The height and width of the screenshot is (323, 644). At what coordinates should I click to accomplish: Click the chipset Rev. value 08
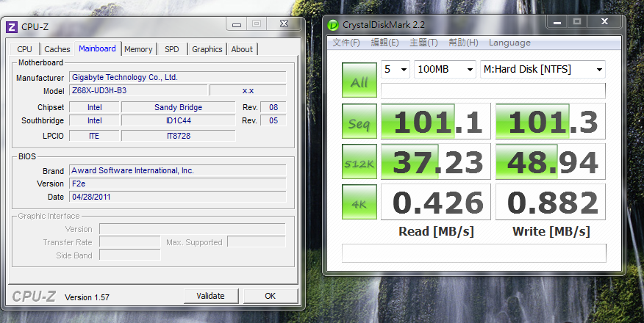[273, 107]
